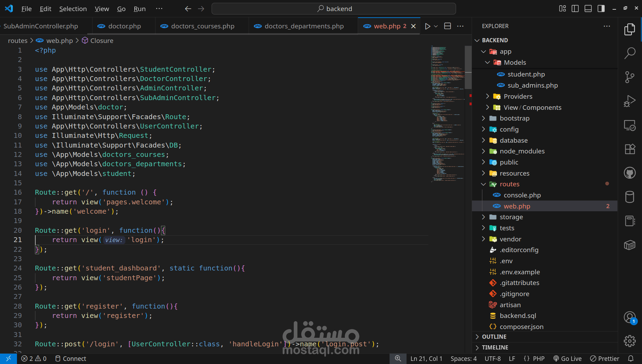Screen dimensions: 642x364
Task: Open the Manage settings gear icon
Action: click(x=630, y=341)
